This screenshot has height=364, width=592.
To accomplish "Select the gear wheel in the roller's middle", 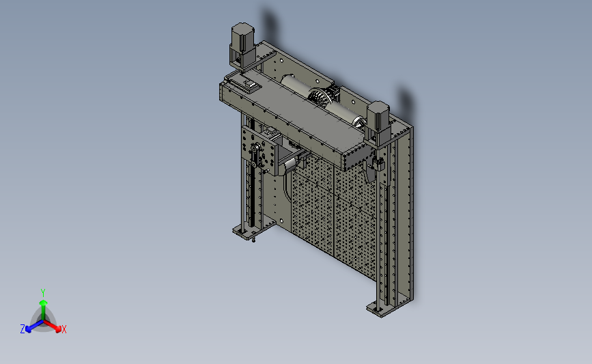I will [320, 98].
